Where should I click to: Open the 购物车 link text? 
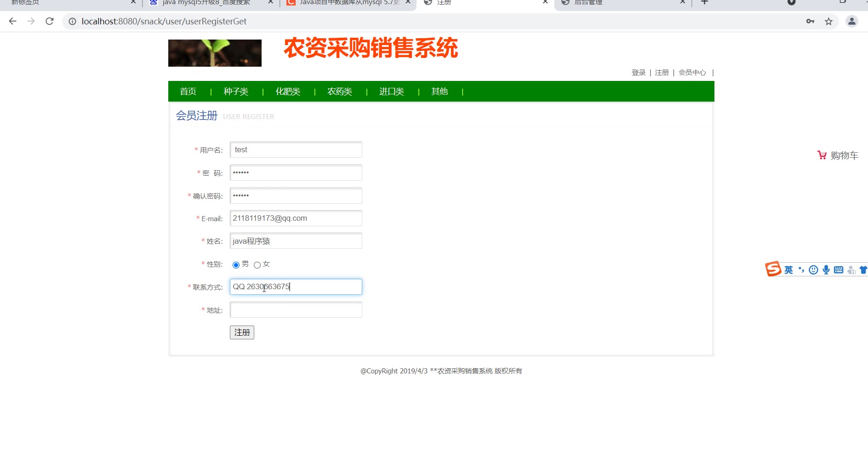tap(845, 155)
